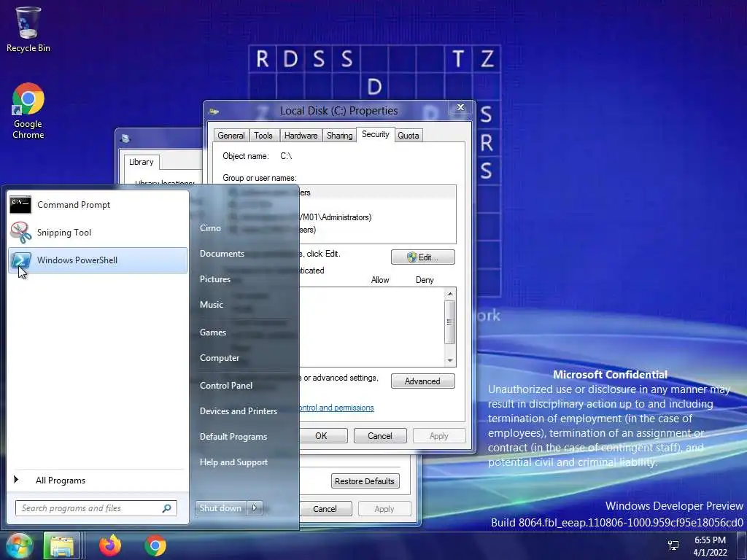
Task: Open the Hardware tab
Action: pyautogui.click(x=301, y=135)
